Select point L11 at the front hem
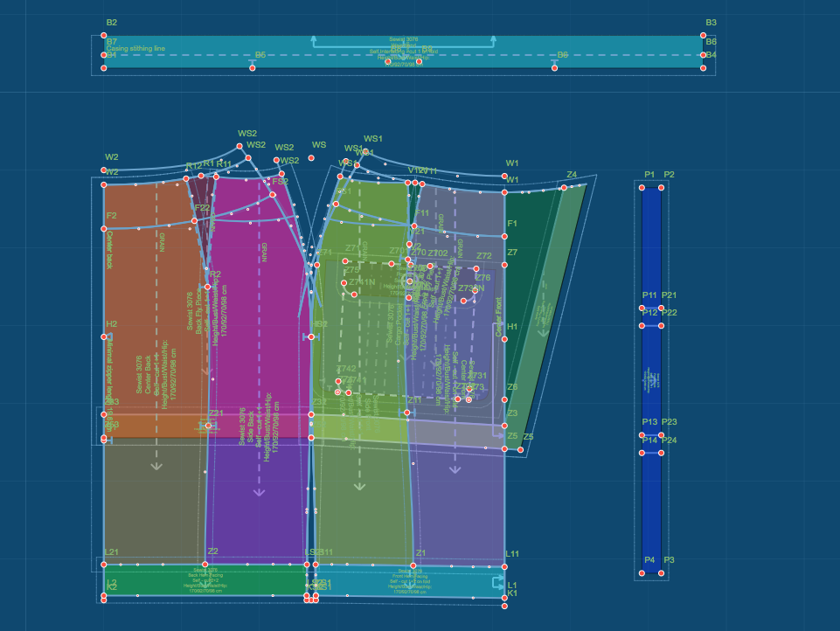840x631 pixels. (504, 565)
